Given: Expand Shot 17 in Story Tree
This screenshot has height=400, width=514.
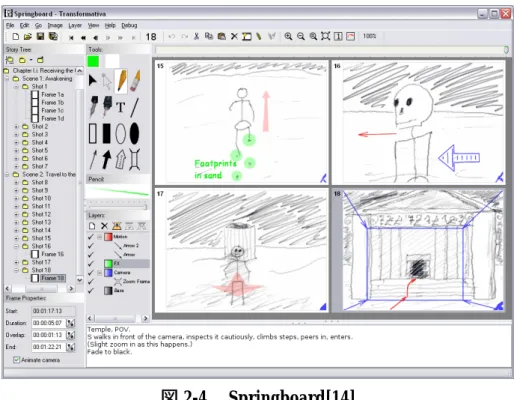Looking at the screenshot, I should coord(16,262).
